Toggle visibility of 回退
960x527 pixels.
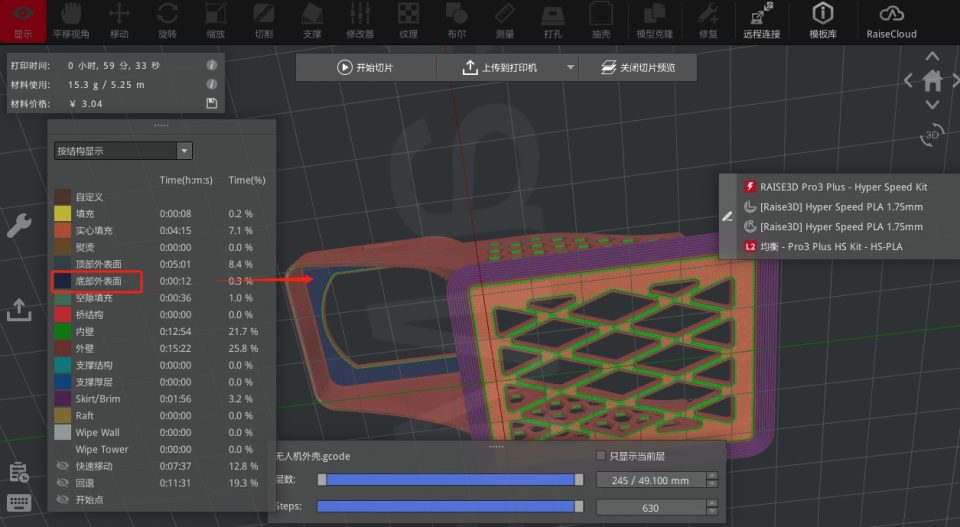coord(62,482)
